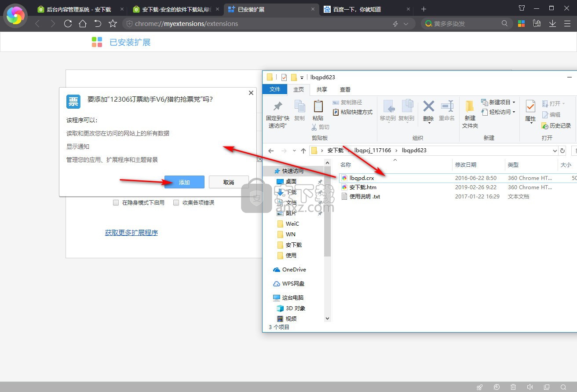Image resolution: width=577 pixels, height=392 pixels.
Task: Expand the 新建项目 dropdown
Action: pos(514,103)
